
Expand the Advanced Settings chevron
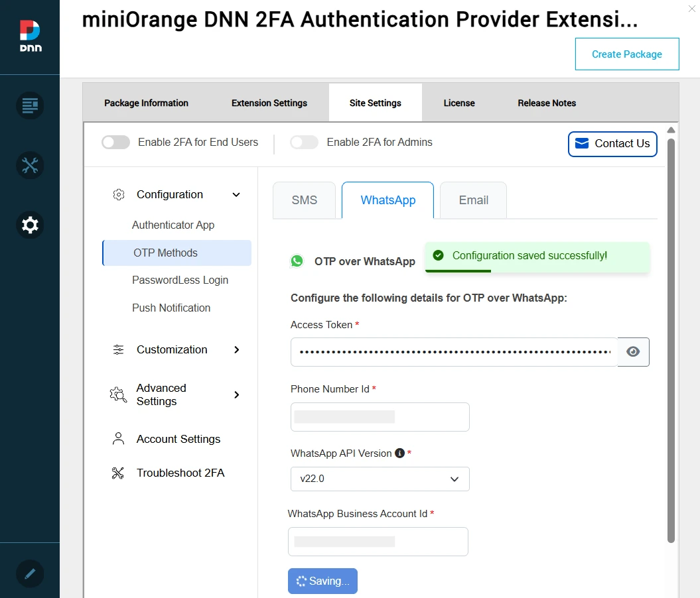pyautogui.click(x=237, y=394)
